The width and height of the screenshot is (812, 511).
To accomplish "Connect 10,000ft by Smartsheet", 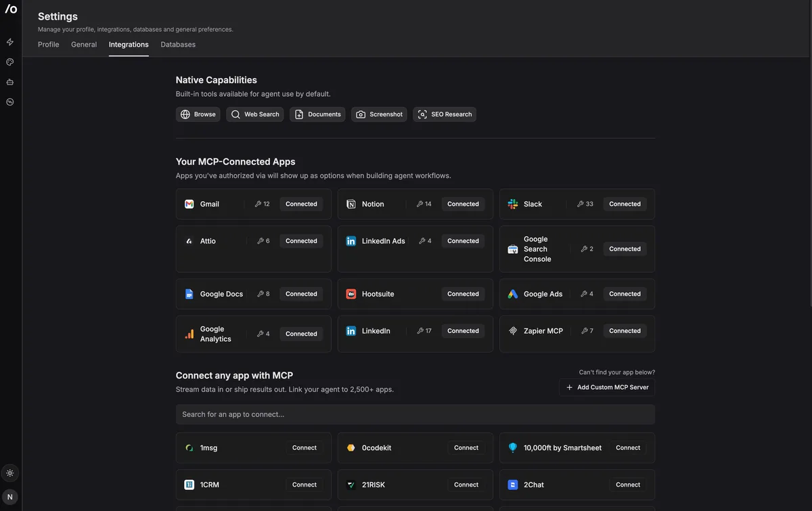I will pyautogui.click(x=628, y=448).
